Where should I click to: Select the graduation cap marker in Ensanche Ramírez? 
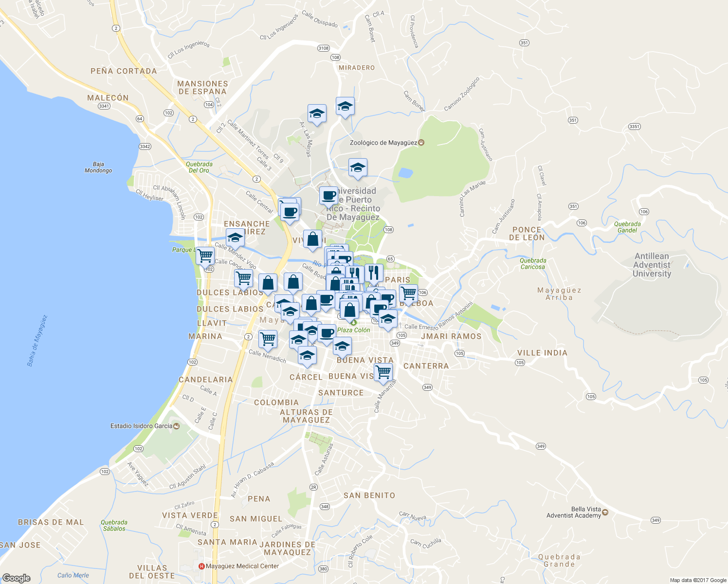point(235,238)
